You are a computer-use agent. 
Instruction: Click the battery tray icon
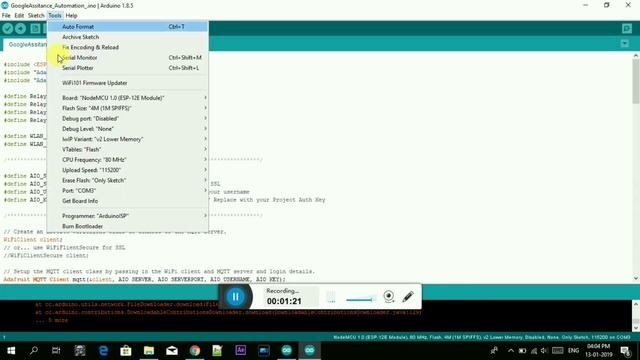(x=522, y=350)
